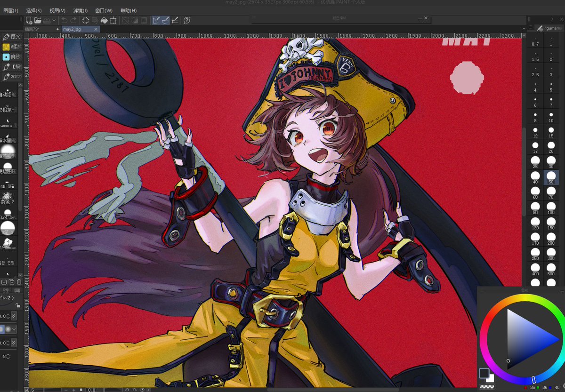Click the Show selection border icon
This screenshot has width=565, height=392.
(x=144, y=20)
